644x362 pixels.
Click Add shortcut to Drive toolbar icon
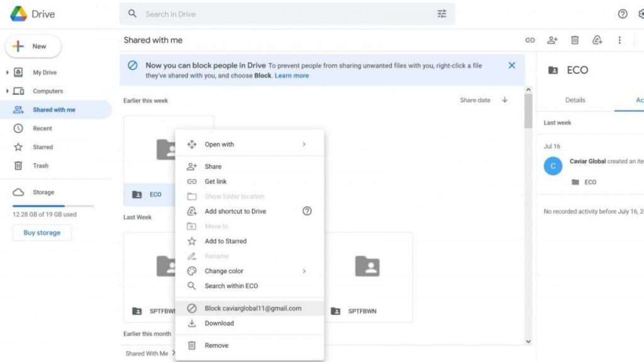coord(597,40)
